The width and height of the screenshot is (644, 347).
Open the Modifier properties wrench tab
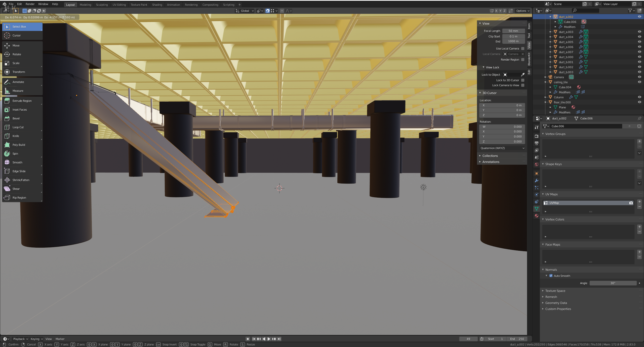[537, 181]
